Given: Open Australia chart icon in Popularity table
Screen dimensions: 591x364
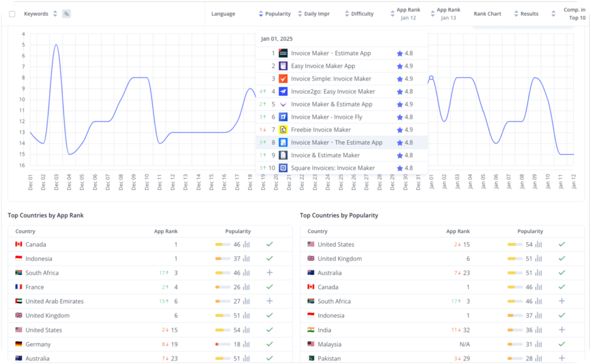Looking at the screenshot, I should click(538, 273).
